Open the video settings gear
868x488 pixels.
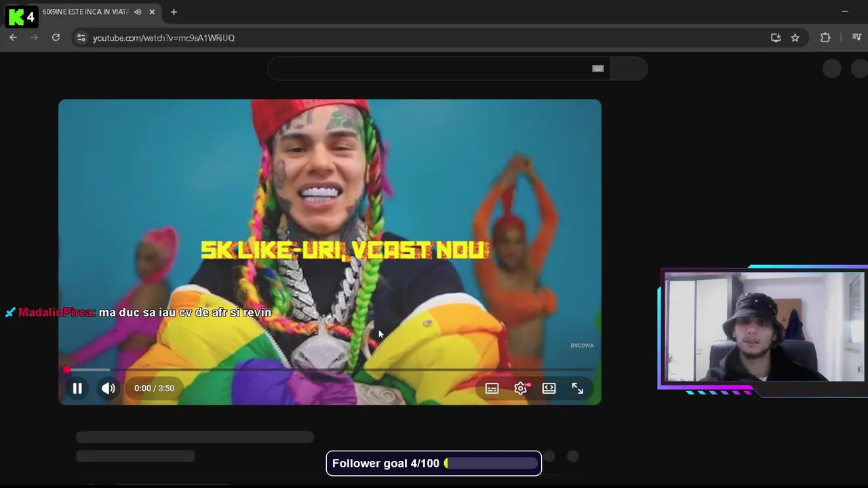521,388
